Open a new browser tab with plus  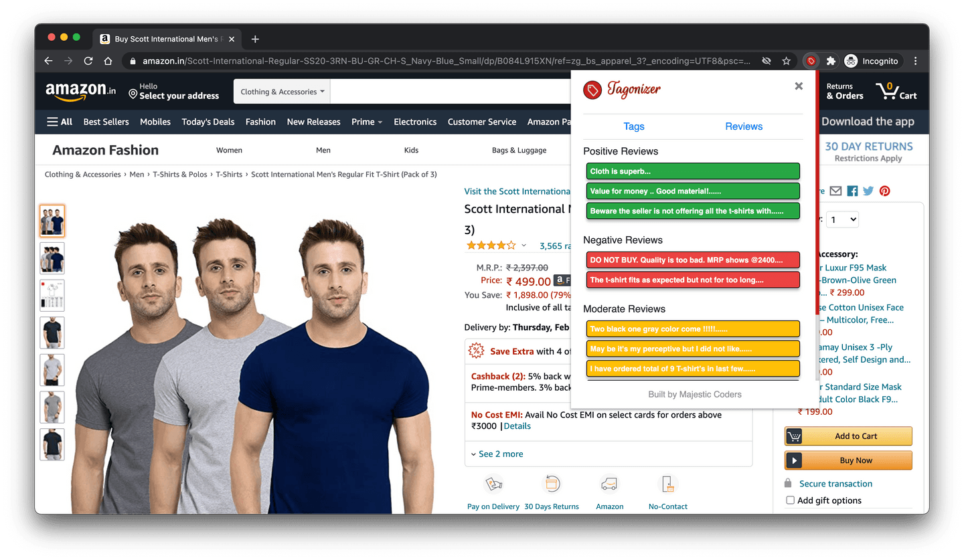click(x=255, y=39)
